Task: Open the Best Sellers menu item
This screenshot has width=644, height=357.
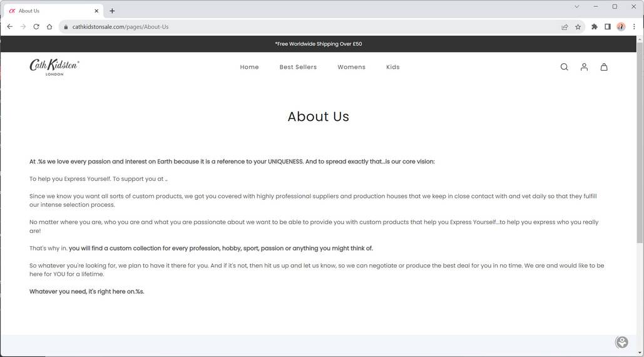Action: (x=298, y=67)
